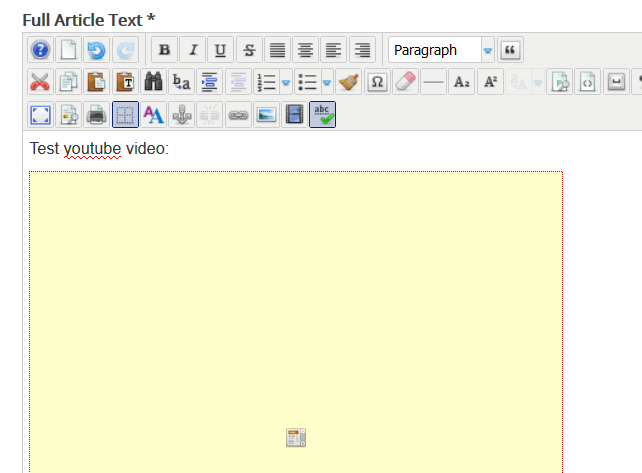Insert media with film strip icon

(294, 114)
